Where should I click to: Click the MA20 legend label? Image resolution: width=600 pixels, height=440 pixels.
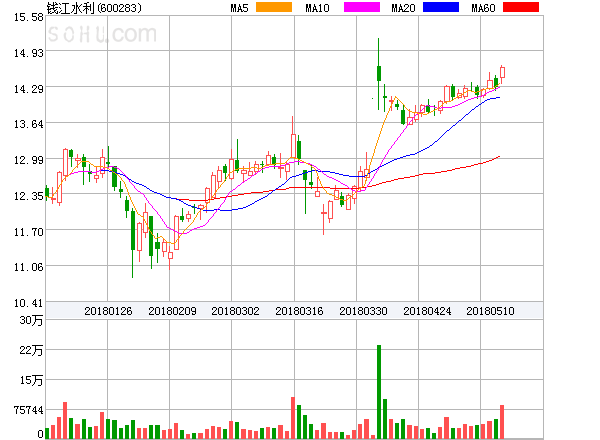pos(403,8)
